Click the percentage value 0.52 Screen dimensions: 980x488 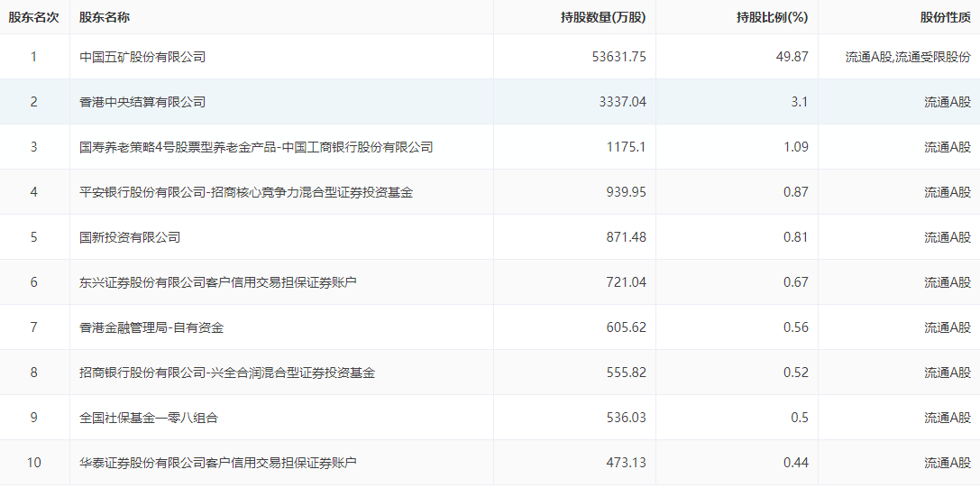(796, 373)
